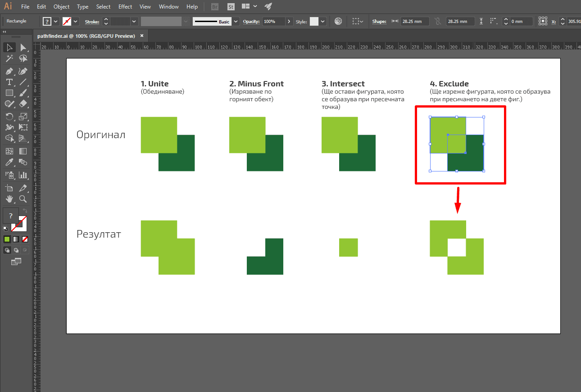Toggle constrain width and height link
Viewport: 581px width, 392px height.
[x=438, y=21]
